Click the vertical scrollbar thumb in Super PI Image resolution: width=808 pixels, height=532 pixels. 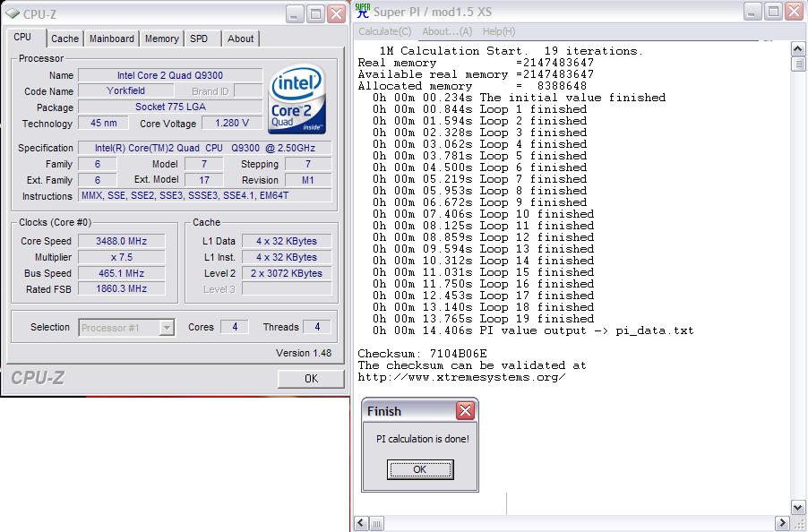[x=797, y=64]
